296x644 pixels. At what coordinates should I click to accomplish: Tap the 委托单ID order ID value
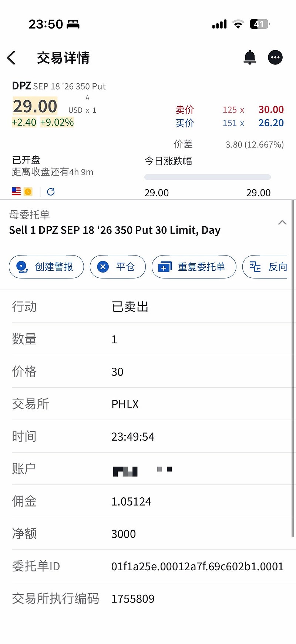[x=197, y=566]
